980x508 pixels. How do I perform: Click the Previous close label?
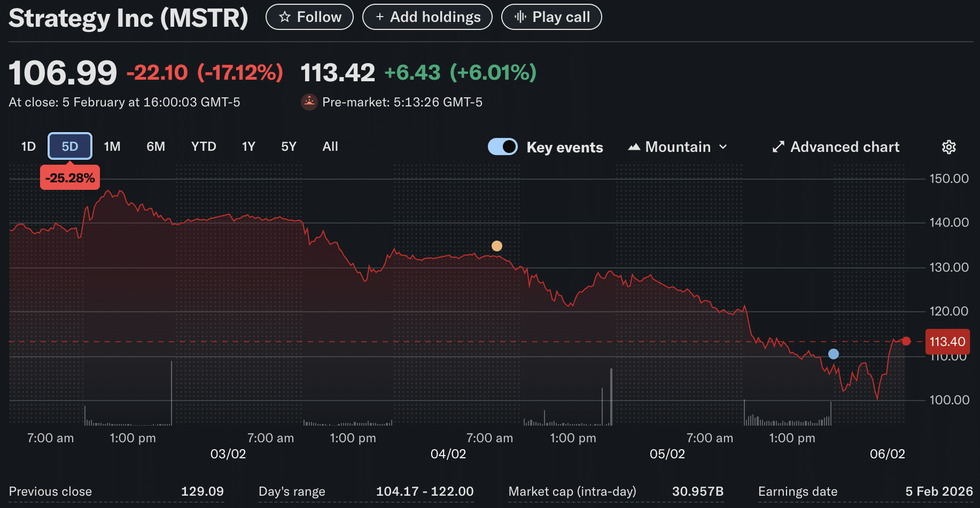(x=50, y=491)
